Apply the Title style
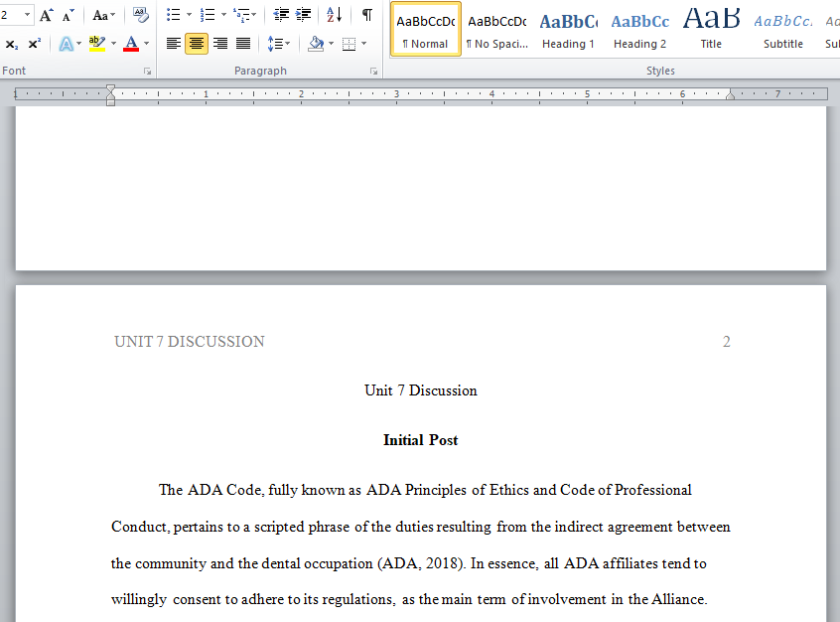Viewport: 840px width, 622px height. pos(711,29)
